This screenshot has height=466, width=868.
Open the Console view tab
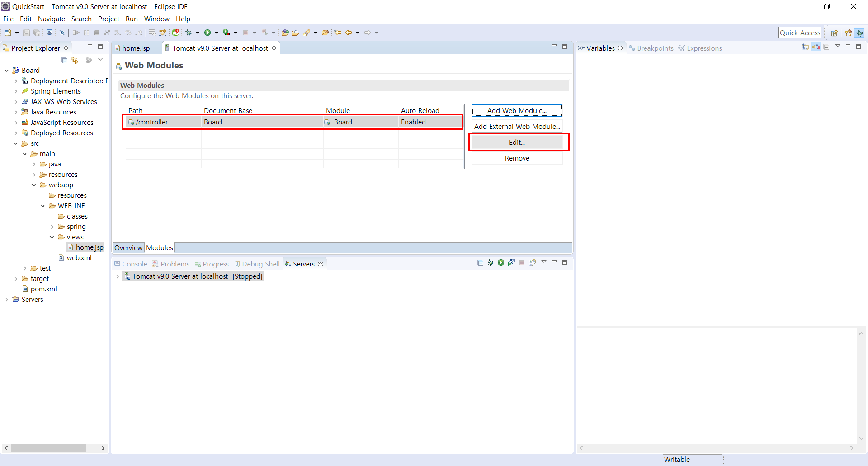coord(131,264)
